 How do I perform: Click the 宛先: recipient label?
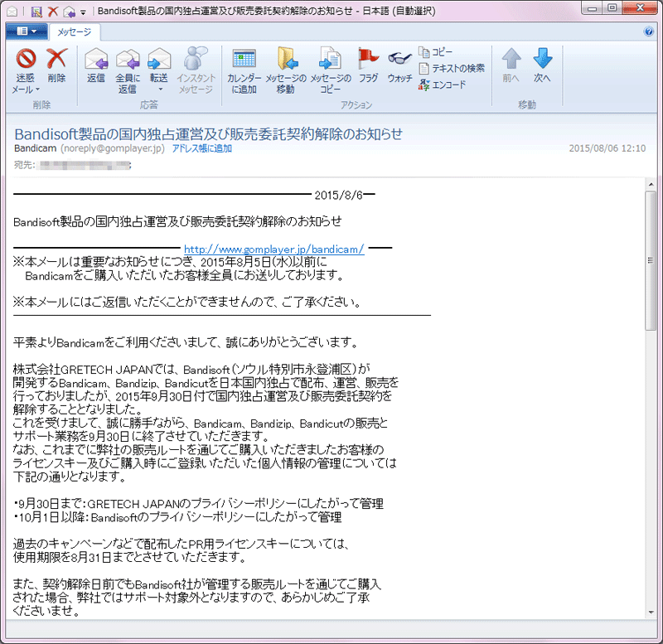[x=25, y=165]
